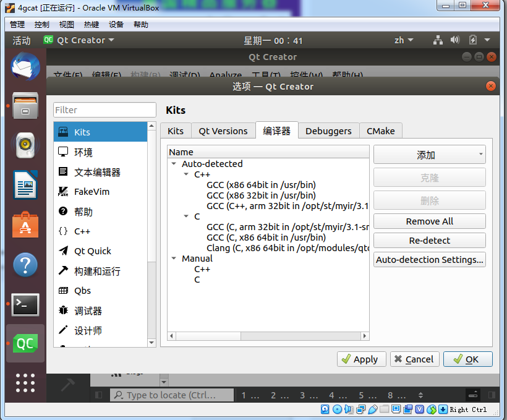Open the C++ settings category
Image resolution: width=507 pixels, height=420 pixels.
click(x=100, y=231)
